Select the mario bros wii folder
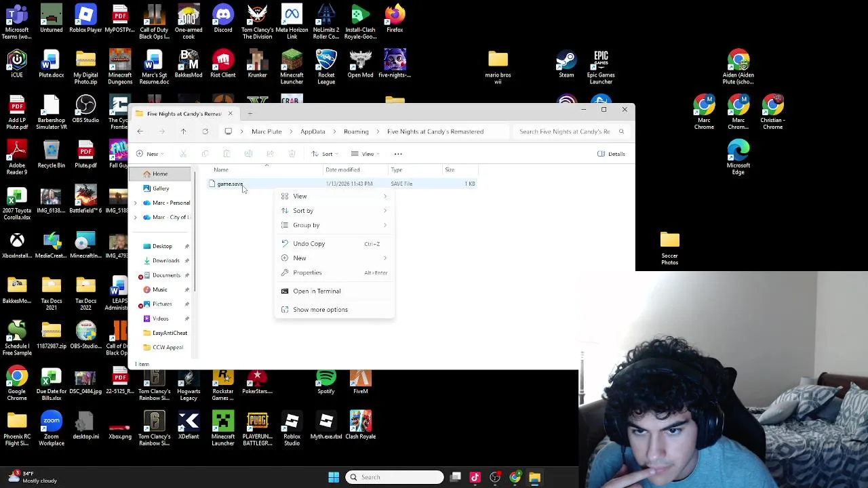The image size is (868, 488). click(498, 67)
